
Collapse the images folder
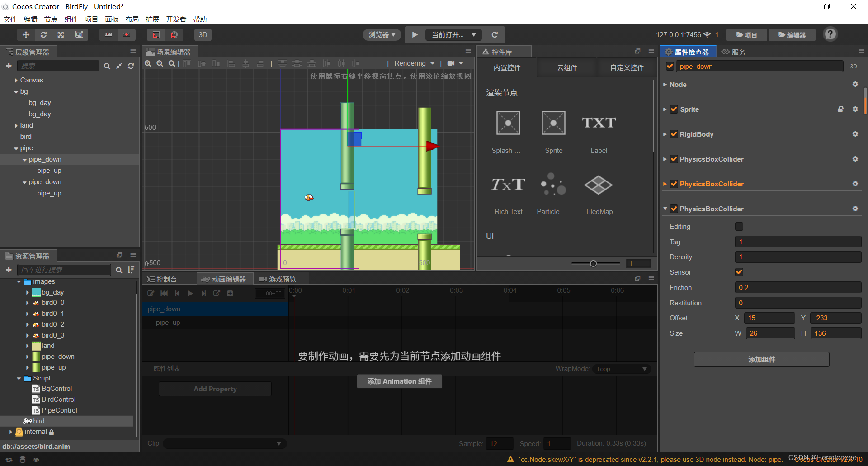(x=19, y=282)
